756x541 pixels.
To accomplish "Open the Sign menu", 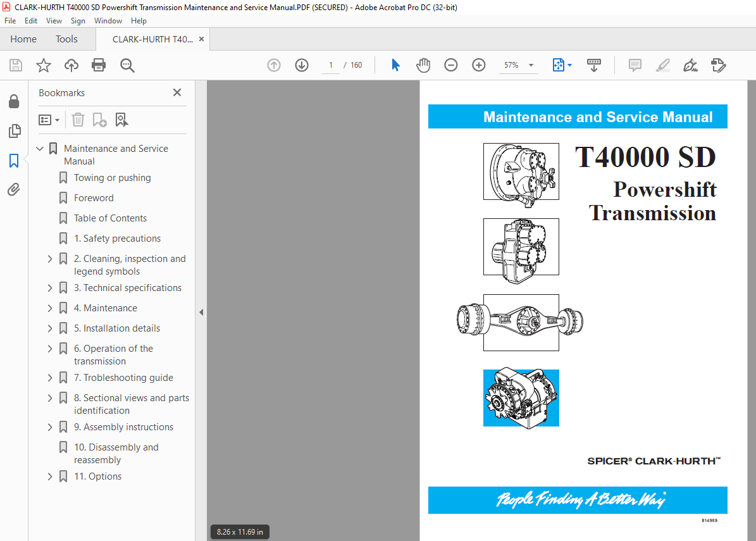I will (78, 21).
